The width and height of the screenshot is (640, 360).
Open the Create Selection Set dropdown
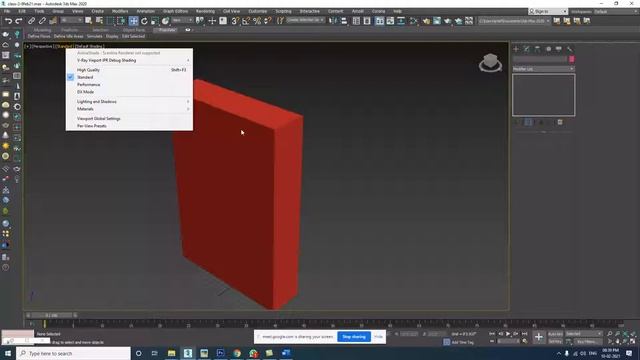tap(305, 20)
